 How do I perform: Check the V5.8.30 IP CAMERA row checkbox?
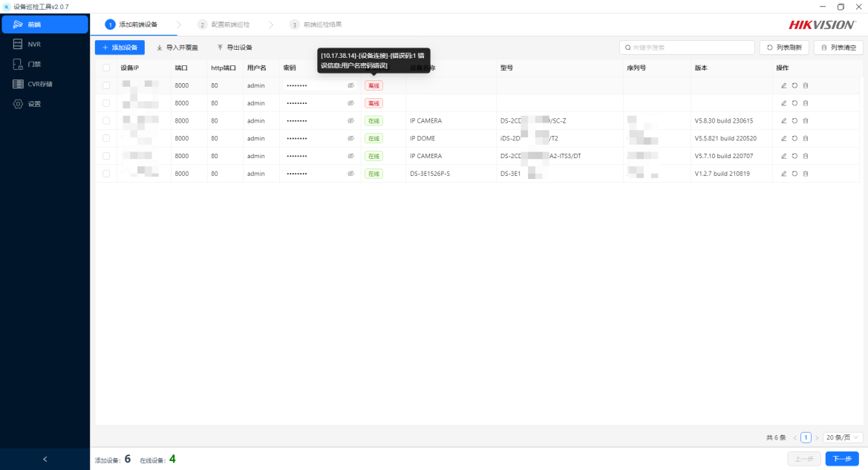pyautogui.click(x=106, y=121)
